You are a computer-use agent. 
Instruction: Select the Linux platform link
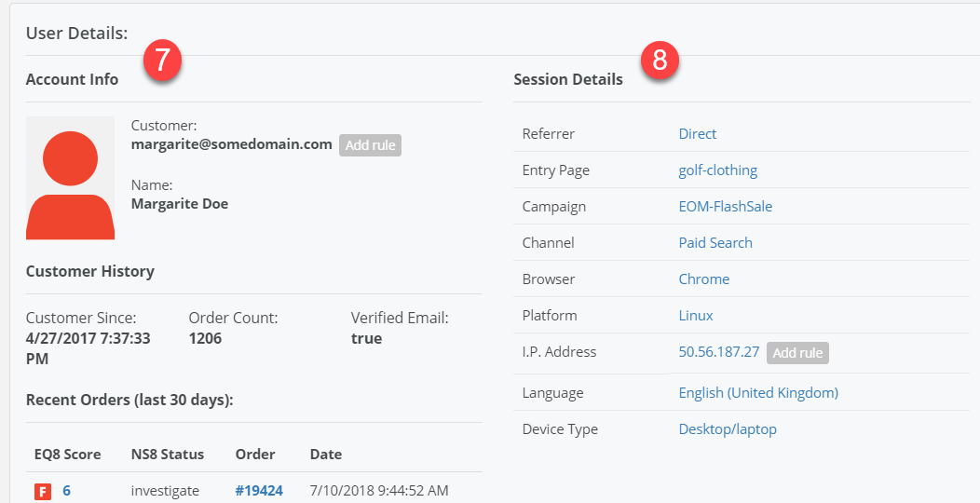696,316
